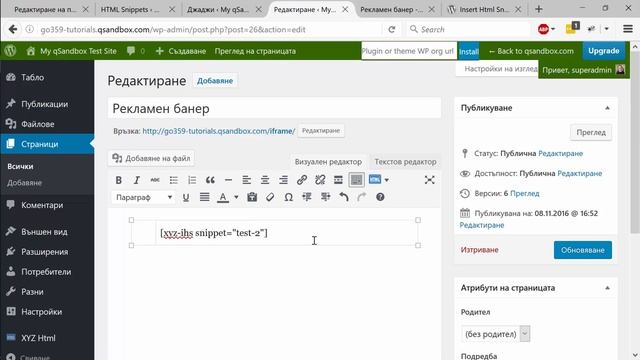Viewport: 640px width, 360px height.
Task: Open the text color dropdown arrow
Action: tap(236, 198)
